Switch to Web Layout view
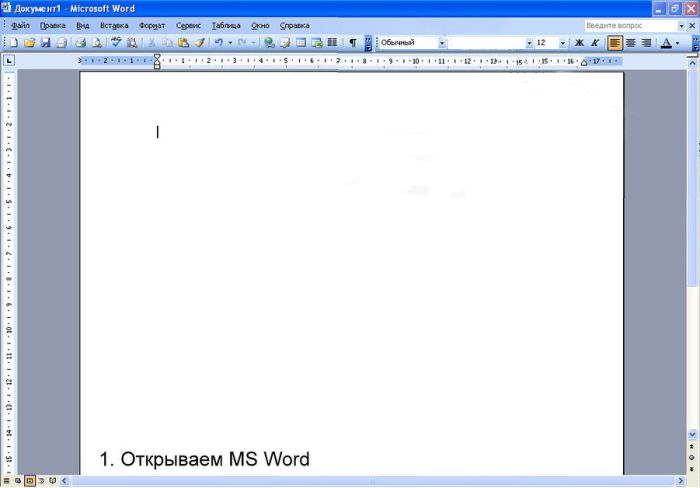This screenshot has height=488, width=700. [18, 481]
